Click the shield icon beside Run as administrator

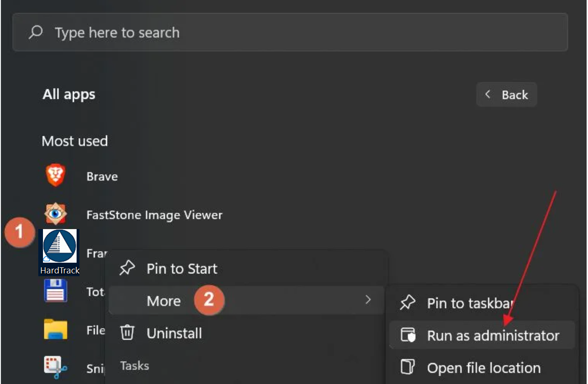click(x=408, y=335)
